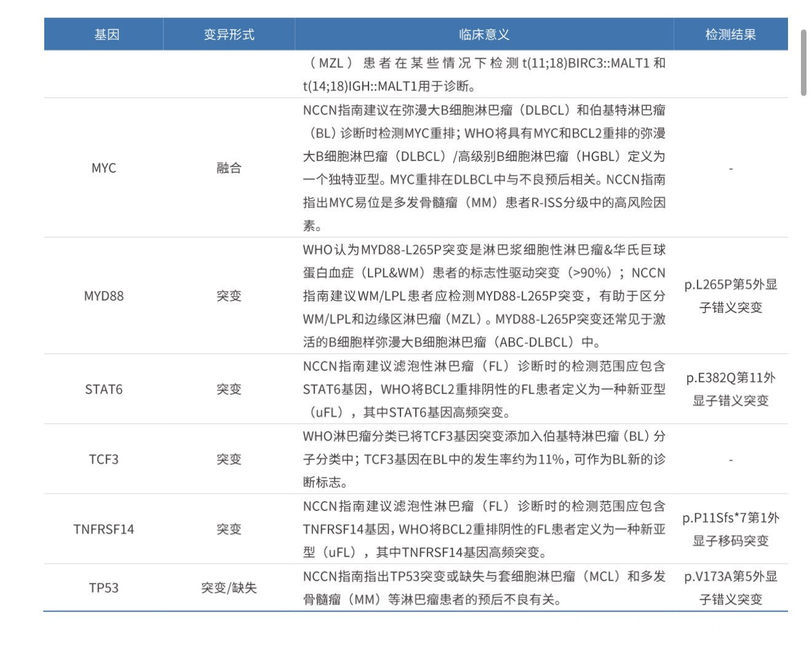Click the p.L265P第5外显子错义突变 result
This screenshot has width=812, height=645.
(731, 296)
